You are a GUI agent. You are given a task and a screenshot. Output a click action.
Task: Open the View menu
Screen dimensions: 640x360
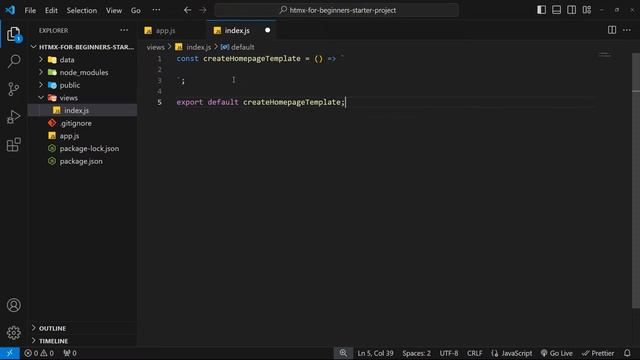114,10
